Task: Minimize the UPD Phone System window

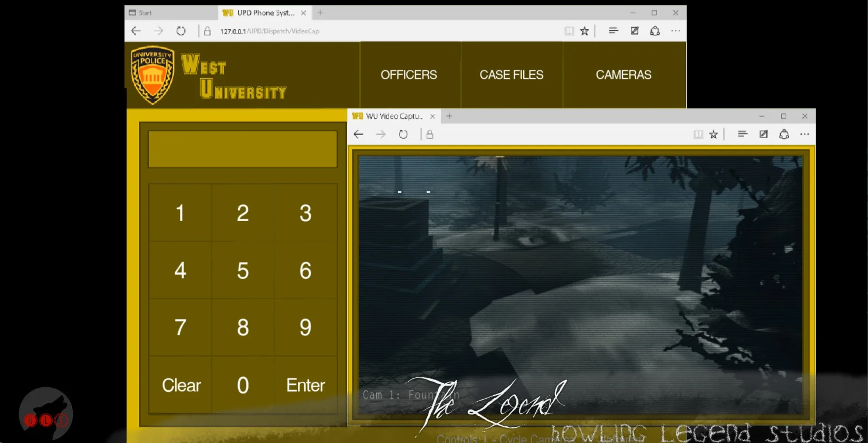Action: tap(633, 13)
